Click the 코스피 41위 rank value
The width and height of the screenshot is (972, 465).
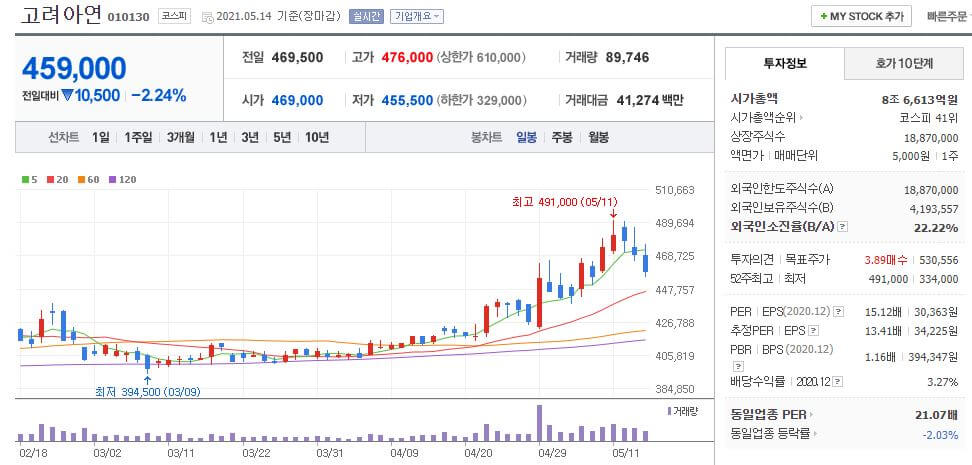pos(929,118)
